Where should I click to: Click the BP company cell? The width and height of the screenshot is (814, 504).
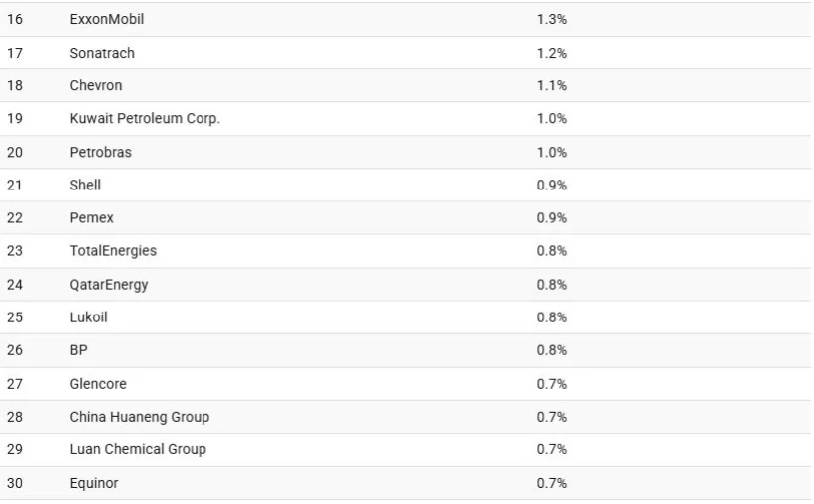[x=78, y=350]
